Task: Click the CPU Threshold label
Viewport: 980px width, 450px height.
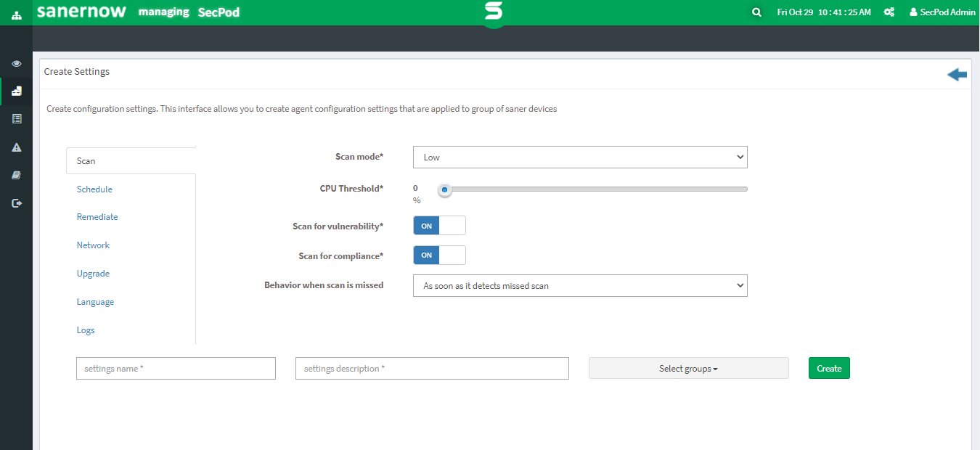Action: tap(351, 189)
